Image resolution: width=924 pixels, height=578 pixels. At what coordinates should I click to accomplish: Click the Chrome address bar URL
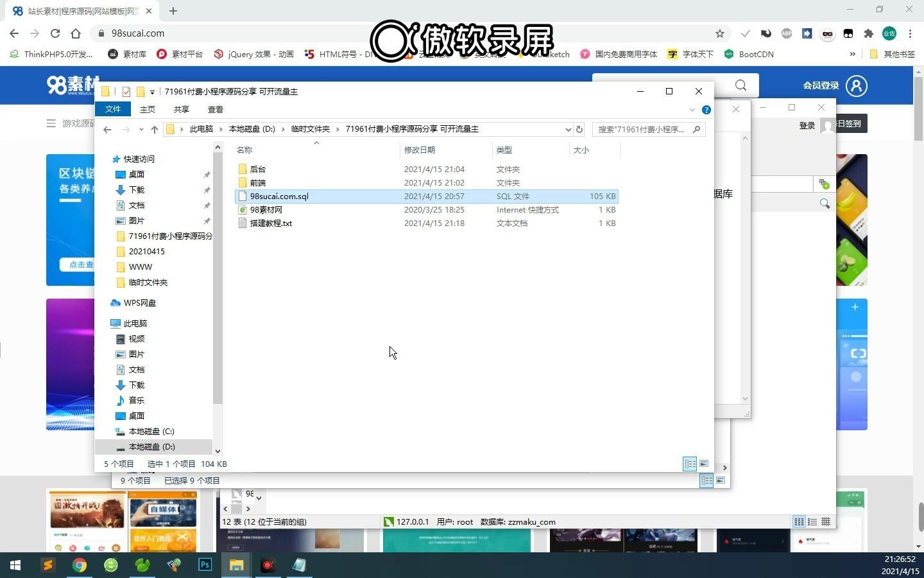tap(138, 33)
